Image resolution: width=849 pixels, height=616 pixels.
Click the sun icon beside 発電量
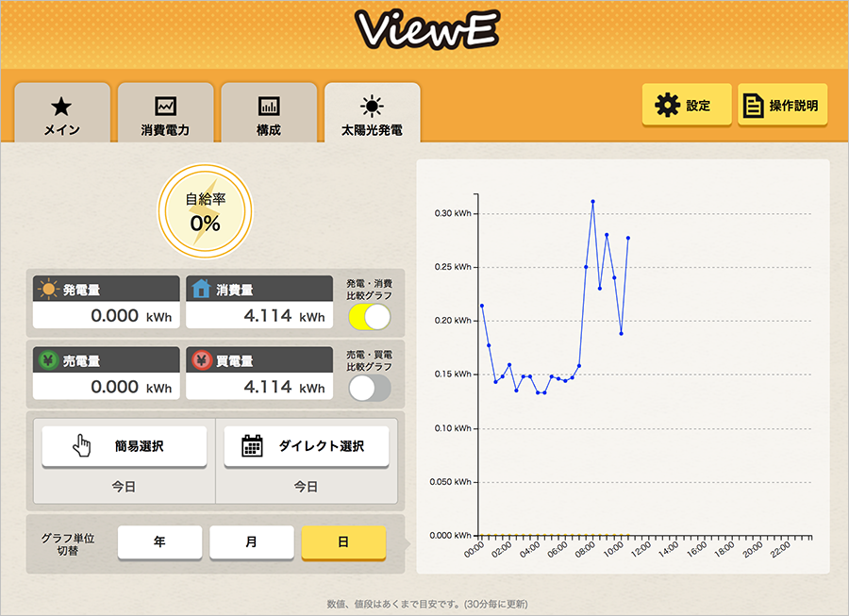(48, 289)
